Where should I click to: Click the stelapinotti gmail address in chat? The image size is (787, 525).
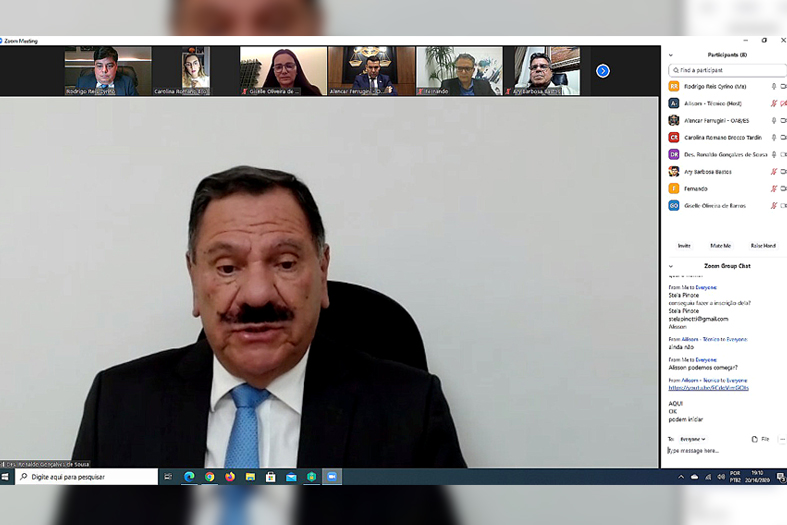698,319
